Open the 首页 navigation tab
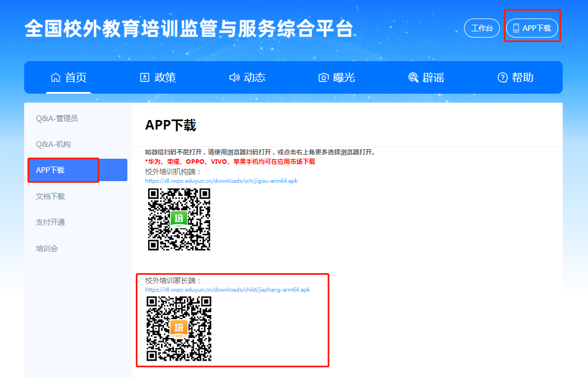Image resolution: width=588 pixels, height=378 pixels. click(x=68, y=77)
